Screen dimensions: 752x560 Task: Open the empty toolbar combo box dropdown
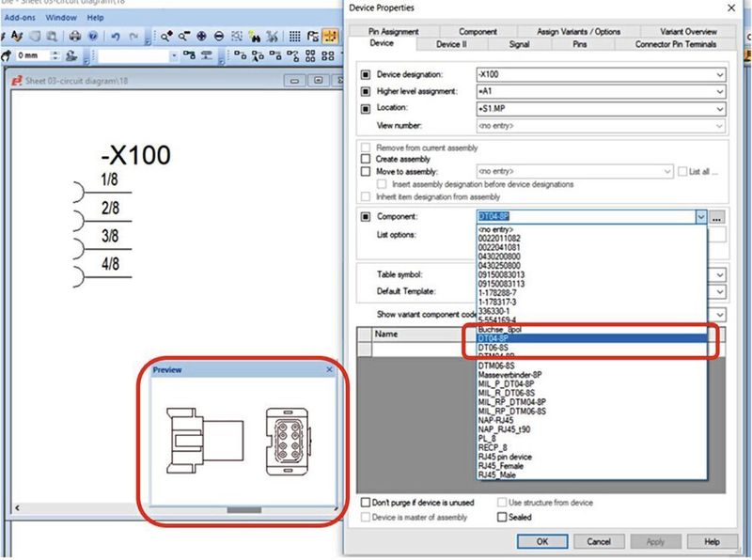[174, 56]
